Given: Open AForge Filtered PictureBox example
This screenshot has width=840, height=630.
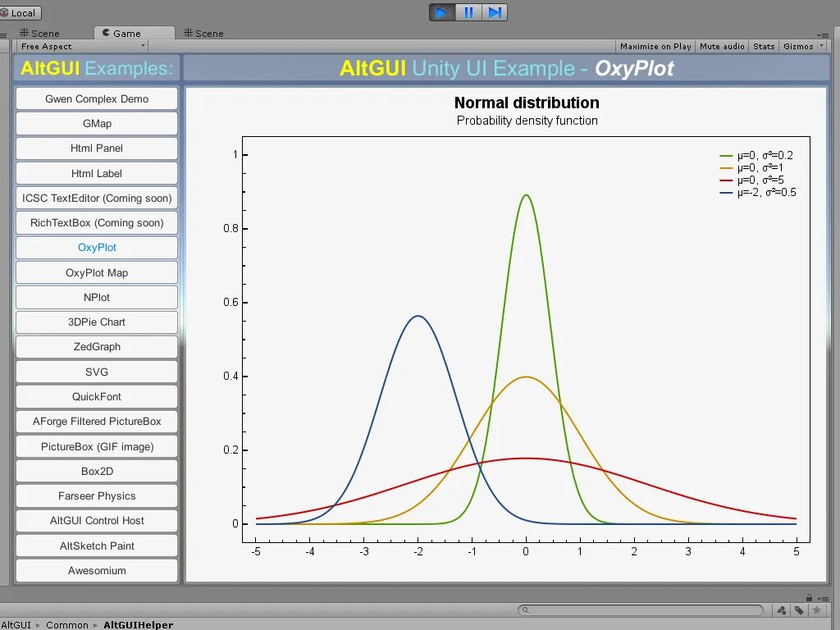Looking at the screenshot, I should [x=97, y=421].
